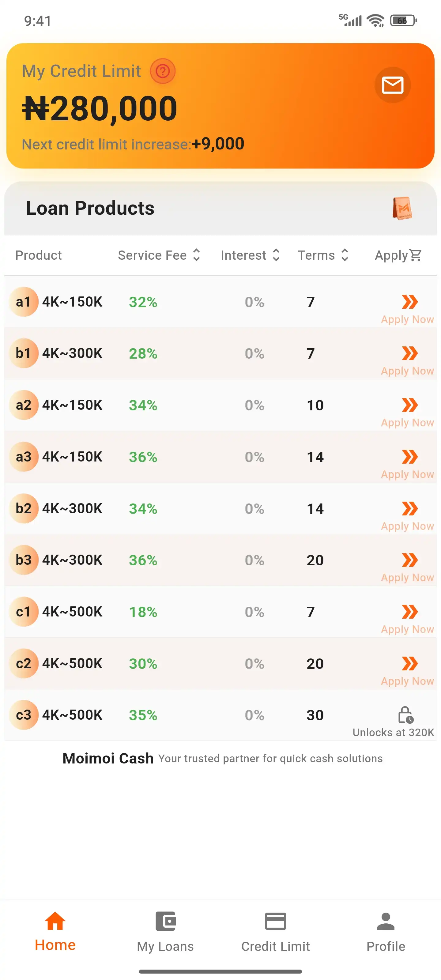Viewport: 441px width, 980px height.
Task: Sort loans by Interest column
Action: pyautogui.click(x=250, y=255)
